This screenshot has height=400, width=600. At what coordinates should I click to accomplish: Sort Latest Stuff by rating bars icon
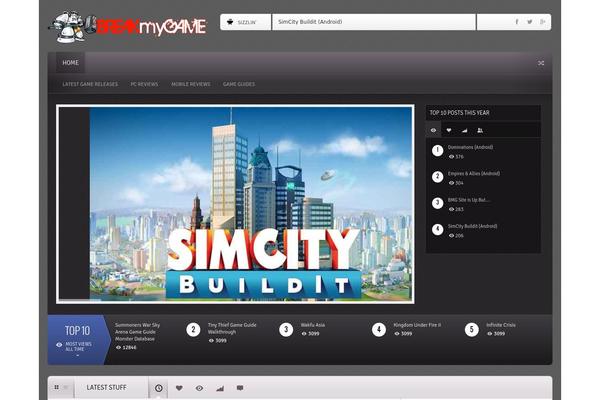point(220,388)
